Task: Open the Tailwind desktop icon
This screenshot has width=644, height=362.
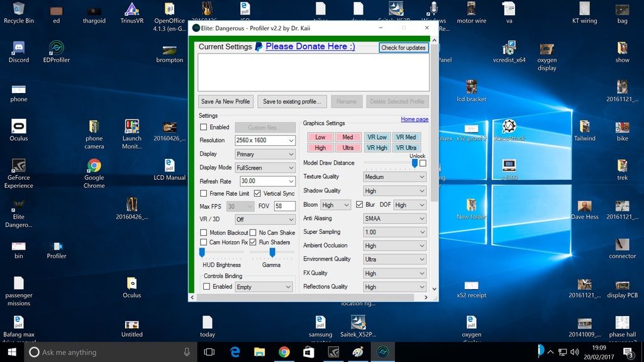Action: pos(584,130)
